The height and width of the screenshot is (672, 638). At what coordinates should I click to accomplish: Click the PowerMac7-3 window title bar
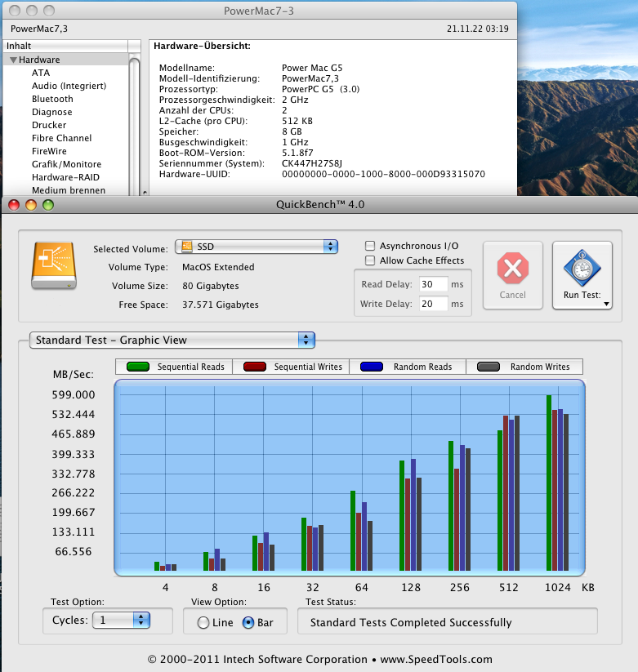tap(259, 11)
